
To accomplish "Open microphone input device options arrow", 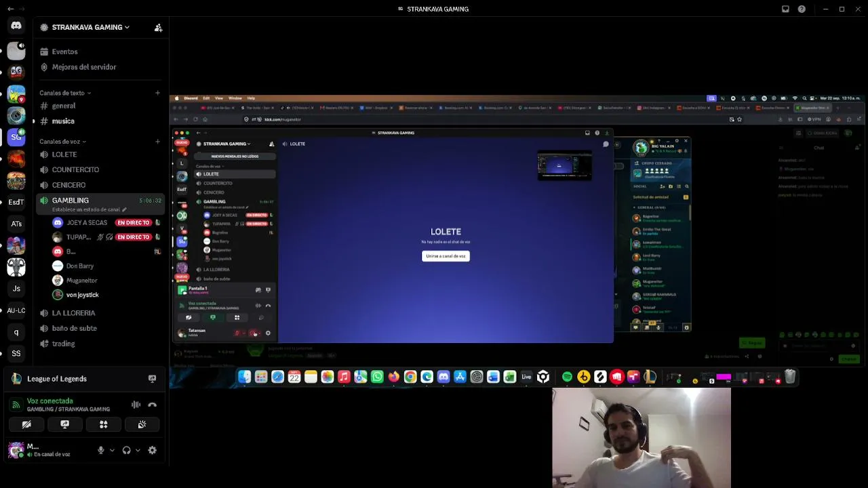I will coord(112,450).
